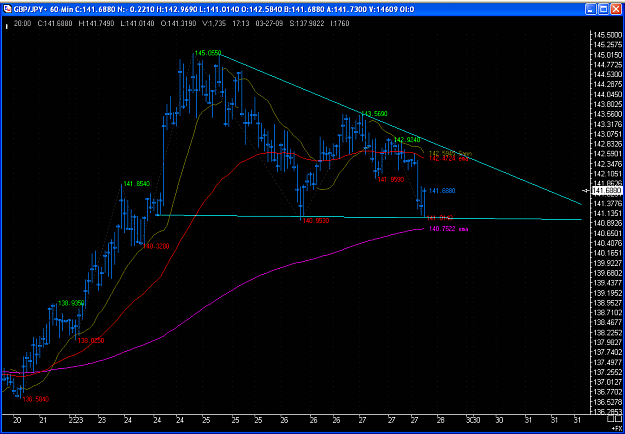The width and height of the screenshot is (625, 434).
Task: Click the 145.5000 price axis label
Action: (x=608, y=35)
